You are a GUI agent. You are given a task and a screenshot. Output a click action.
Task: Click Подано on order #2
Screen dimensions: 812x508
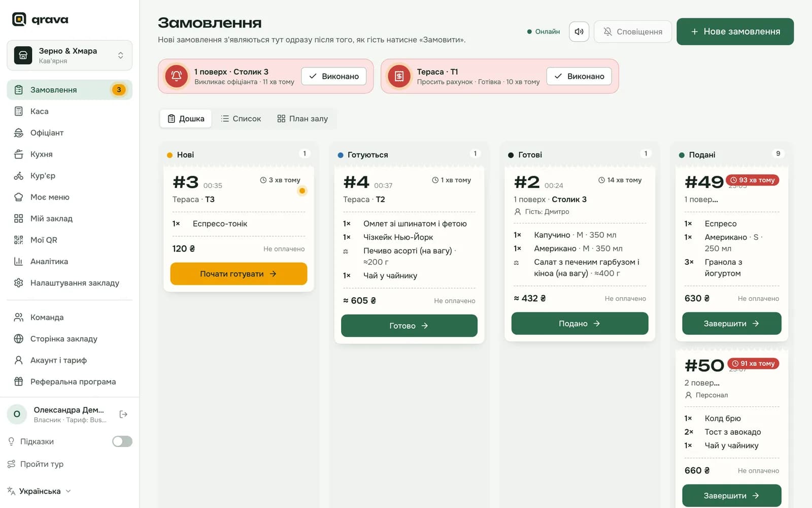[x=580, y=324]
